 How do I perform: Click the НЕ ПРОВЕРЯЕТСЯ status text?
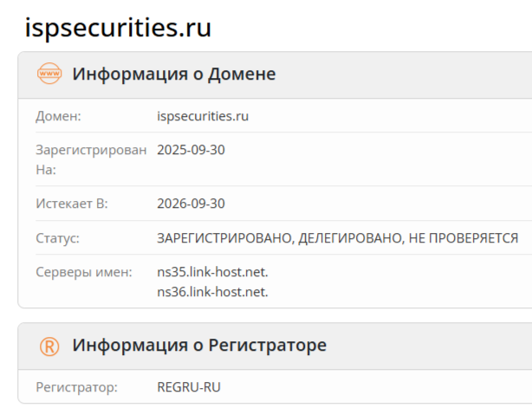pyautogui.click(x=466, y=238)
